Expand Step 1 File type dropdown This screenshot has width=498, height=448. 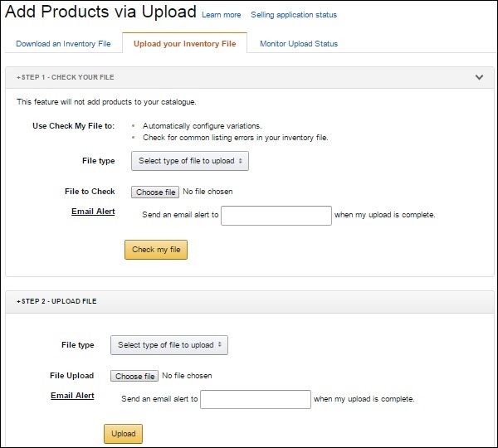click(190, 161)
